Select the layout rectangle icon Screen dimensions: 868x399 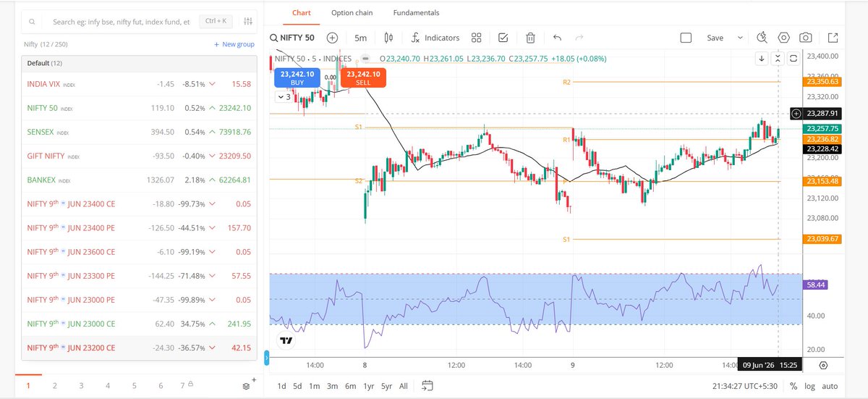click(x=686, y=38)
